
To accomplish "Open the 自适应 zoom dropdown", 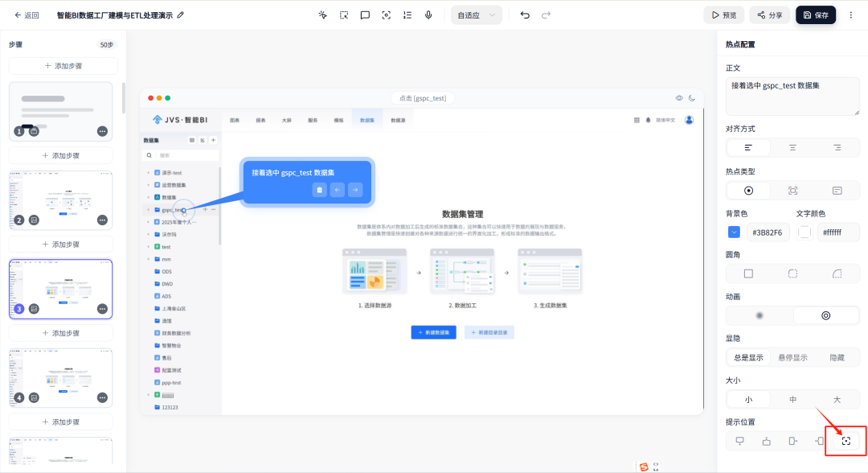I will pyautogui.click(x=476, y=15).
